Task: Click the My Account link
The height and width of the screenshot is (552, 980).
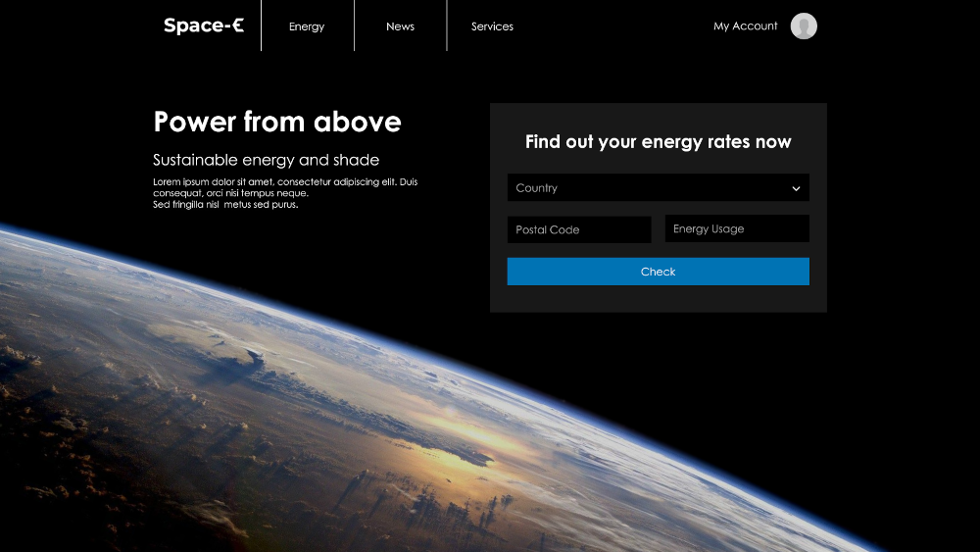Action: [745, 26]
